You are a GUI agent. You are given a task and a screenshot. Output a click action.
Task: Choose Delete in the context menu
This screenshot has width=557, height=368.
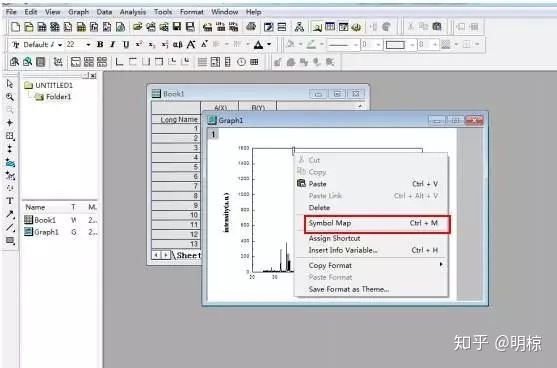pyautogui.click(x=372, y=208)
